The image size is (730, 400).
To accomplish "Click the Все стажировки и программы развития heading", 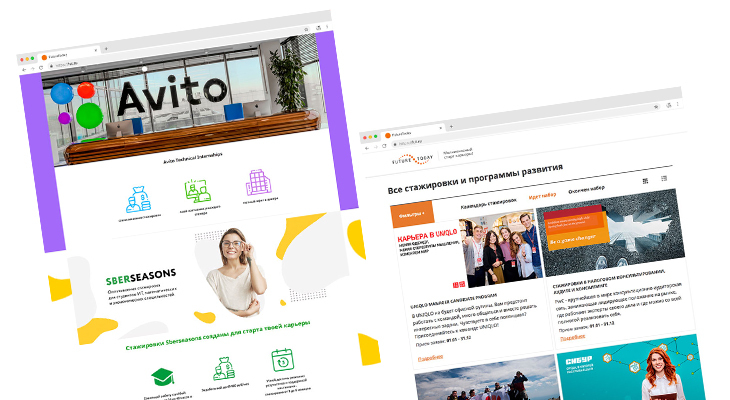I will (475, 179).
